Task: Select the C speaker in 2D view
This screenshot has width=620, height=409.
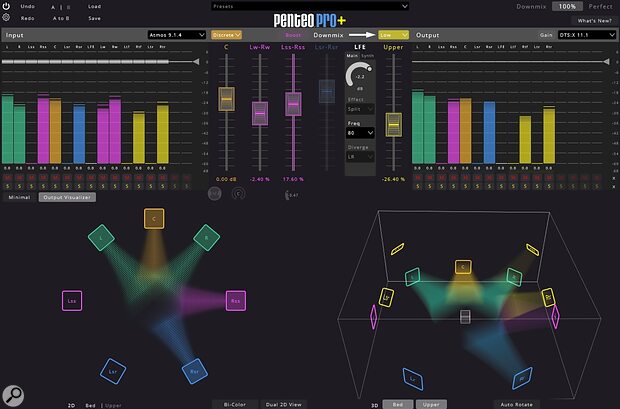Action: click(154, 219)
